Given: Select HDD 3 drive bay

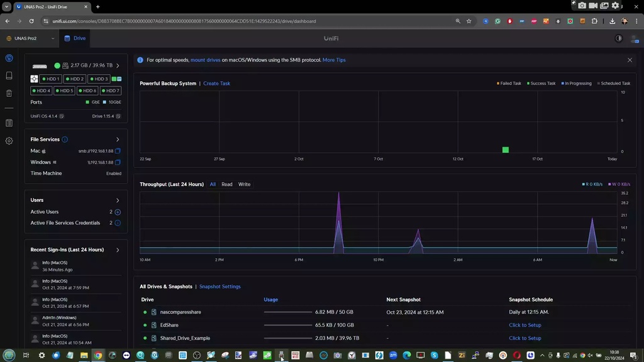Looking at the screenshot, I should click(99, 79).
